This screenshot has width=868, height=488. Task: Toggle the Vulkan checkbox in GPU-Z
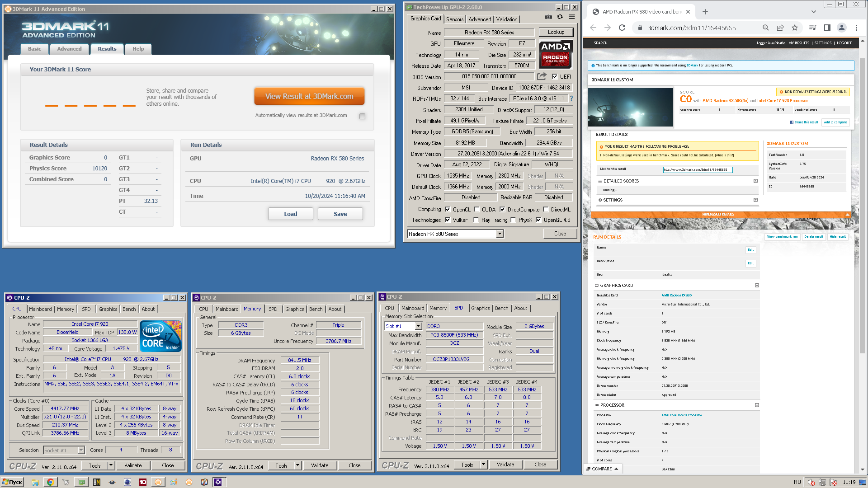(x=448, y=220)
